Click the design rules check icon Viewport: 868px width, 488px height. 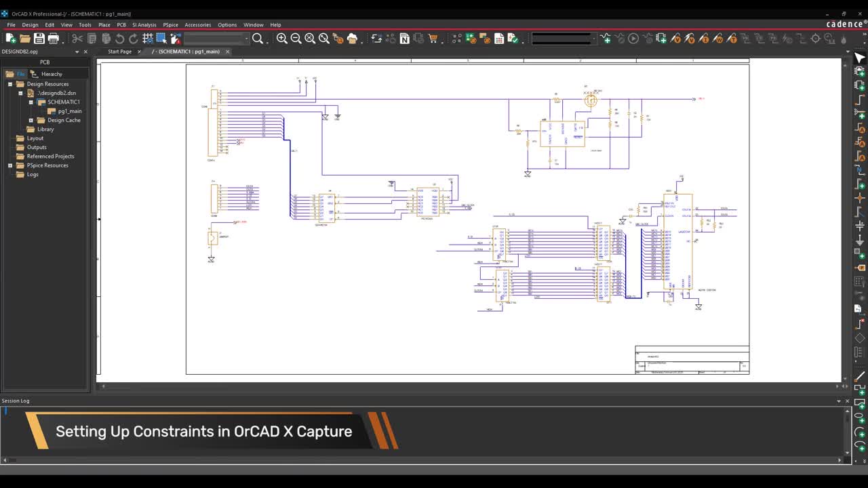tap(513, 39)
